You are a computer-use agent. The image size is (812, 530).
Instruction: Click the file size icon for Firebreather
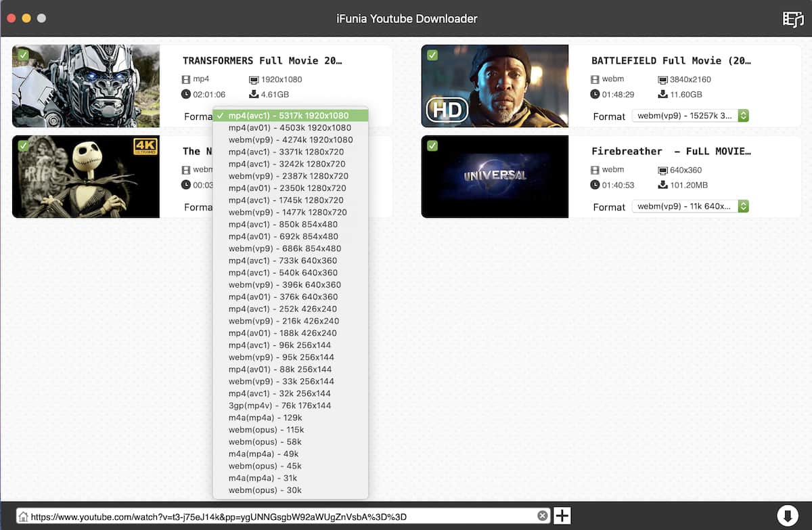pos(663,185)
